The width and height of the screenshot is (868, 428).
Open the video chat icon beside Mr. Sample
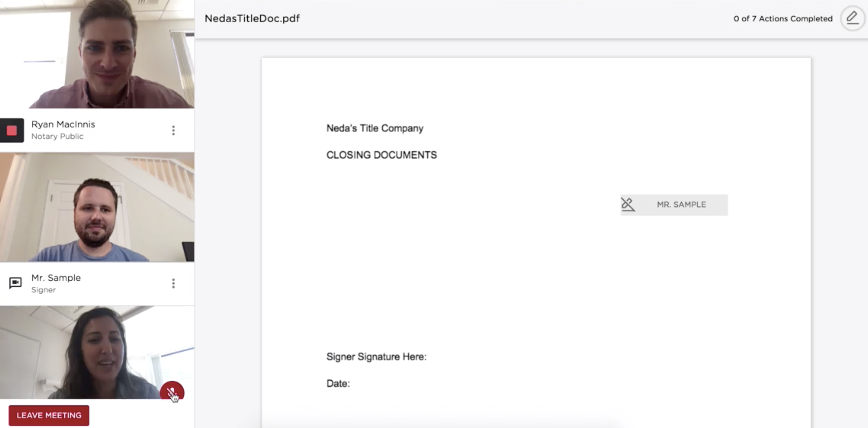coord(15,283)
